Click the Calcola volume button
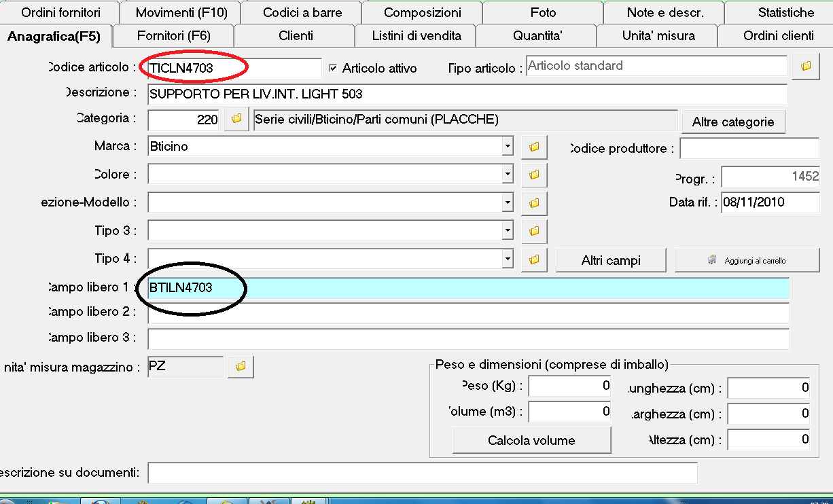Image resolution: width=833 pixels, height=504 pixels. [531, 440]
